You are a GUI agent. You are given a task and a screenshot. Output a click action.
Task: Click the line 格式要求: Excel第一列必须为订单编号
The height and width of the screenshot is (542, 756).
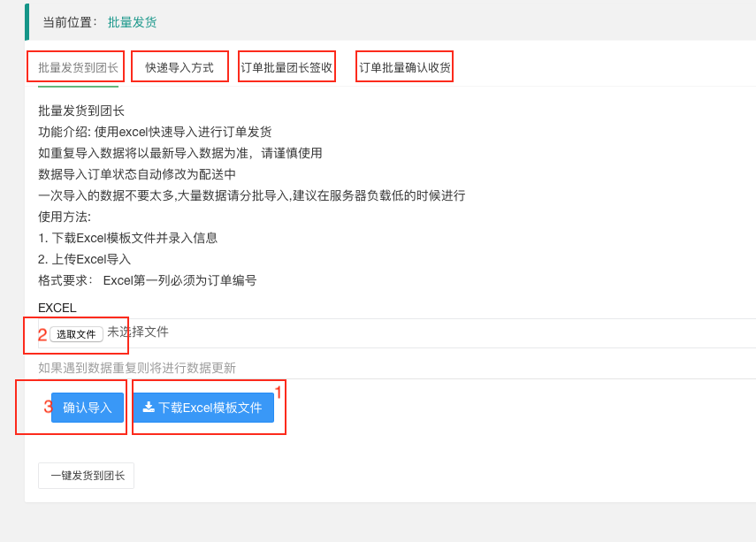147,280
